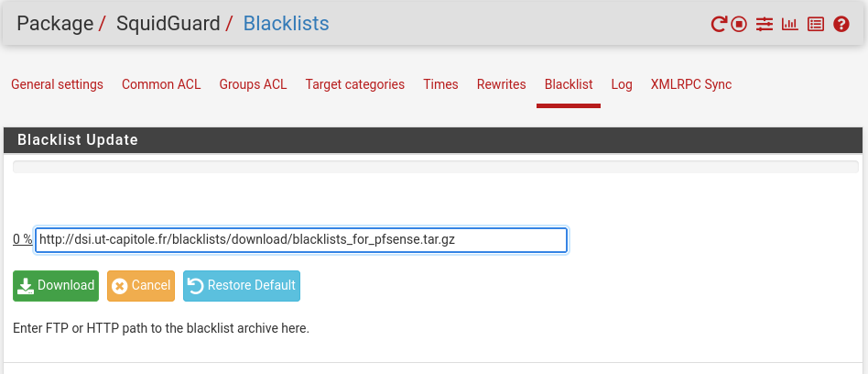View the Log tab
The image size is (868, 374).
(622, 84)
